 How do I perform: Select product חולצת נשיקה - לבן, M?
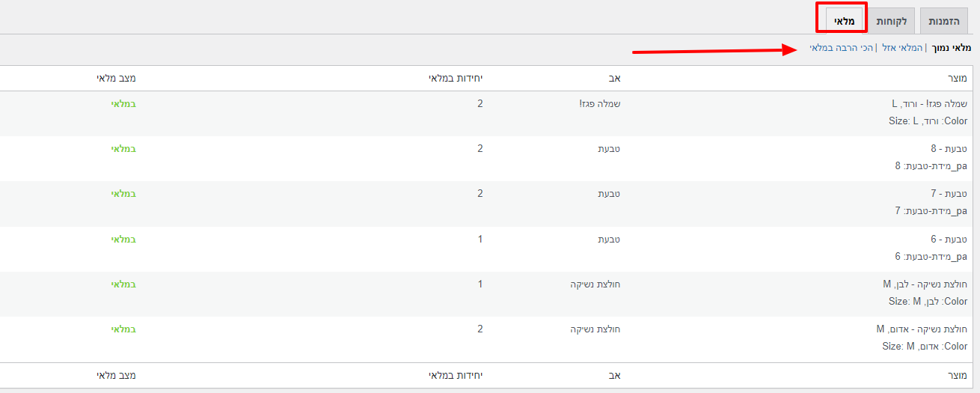click(x=925, y=284)
